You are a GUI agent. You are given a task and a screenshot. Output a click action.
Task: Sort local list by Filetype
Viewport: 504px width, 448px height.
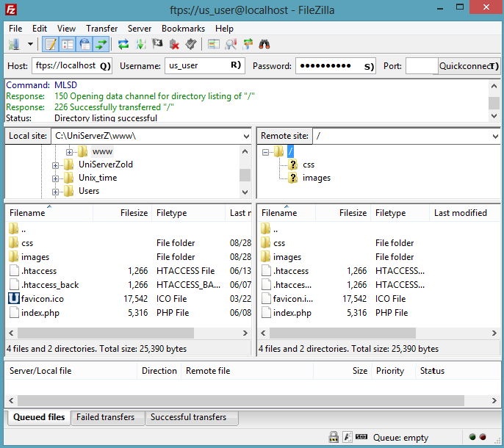pyautogui.click(x=190, y=213)
